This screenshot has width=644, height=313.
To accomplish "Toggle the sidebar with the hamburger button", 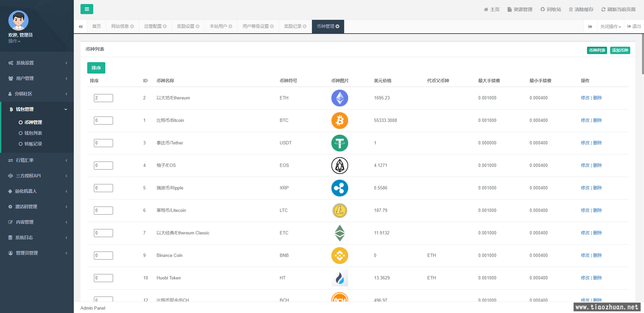I will [x=87, y=9].
